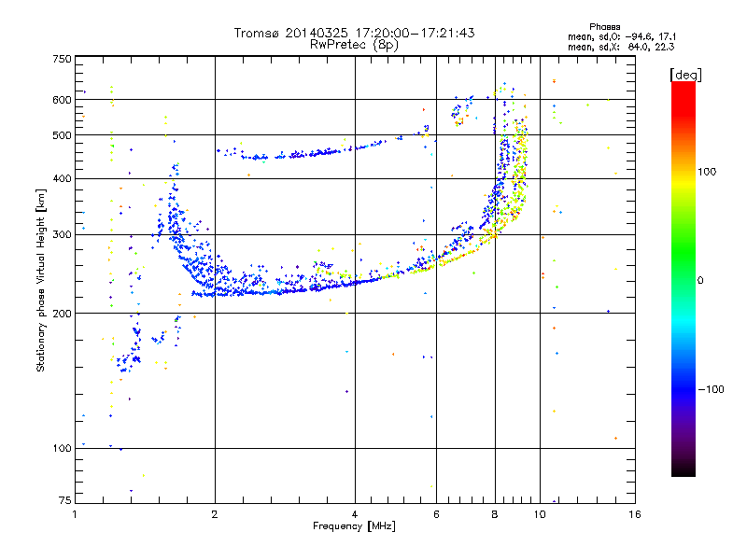Viewport: 747px width, 560px height.
Task: Click the x-axis tick label '2'
Action: (215, 514)
